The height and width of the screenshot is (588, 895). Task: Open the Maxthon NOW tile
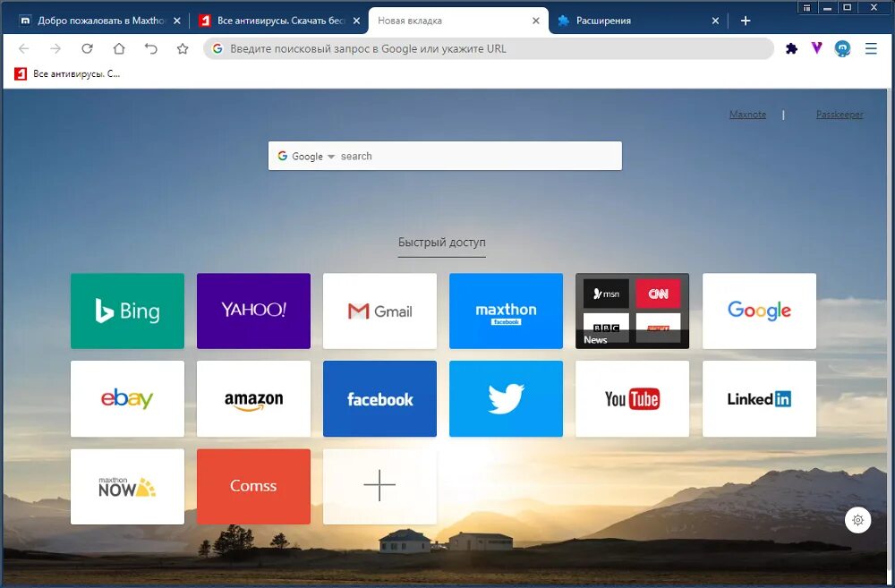coord(127,486)
